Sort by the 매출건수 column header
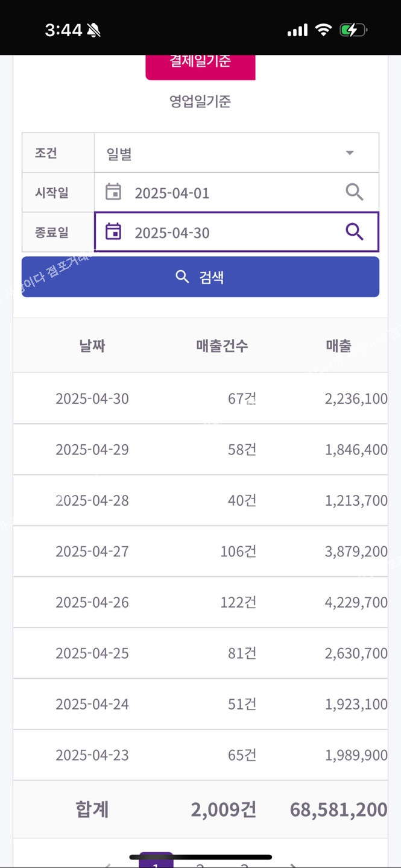Screen dimensions: 401x868 (222, 346)
